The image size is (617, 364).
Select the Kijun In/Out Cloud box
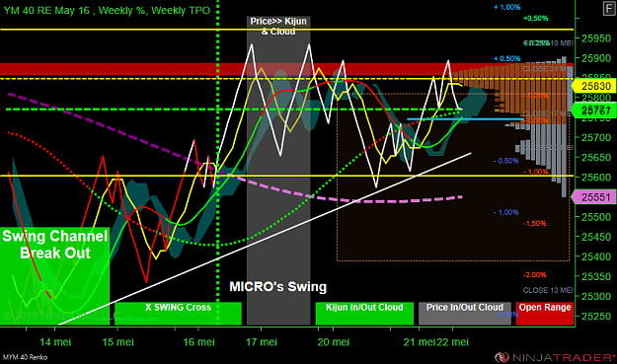(x=364, y=314)
